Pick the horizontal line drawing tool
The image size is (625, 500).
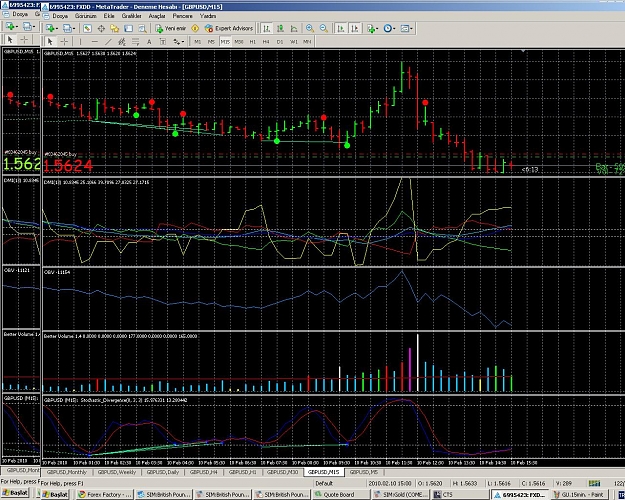pyautogui.click(x=94, y=41)
